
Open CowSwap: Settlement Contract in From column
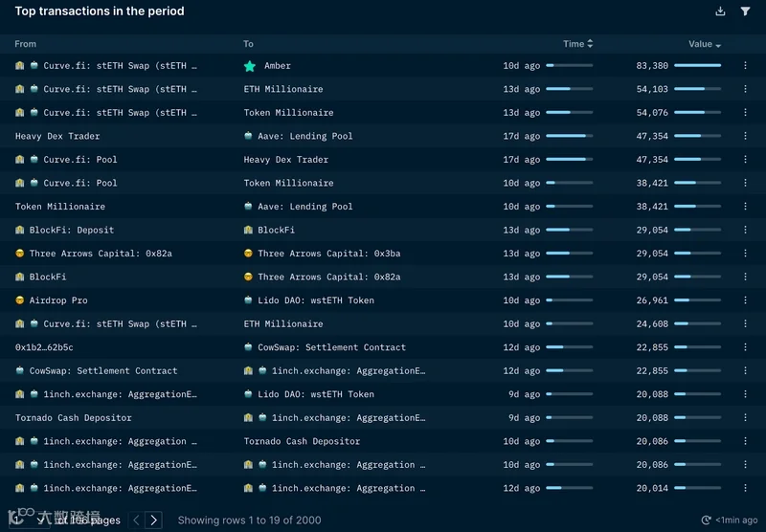click(103, 371)
